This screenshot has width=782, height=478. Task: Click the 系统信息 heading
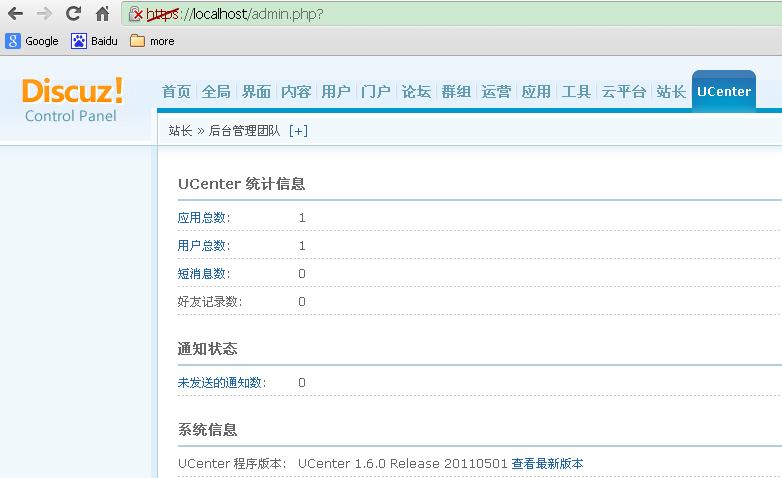[x=207, y=430]
